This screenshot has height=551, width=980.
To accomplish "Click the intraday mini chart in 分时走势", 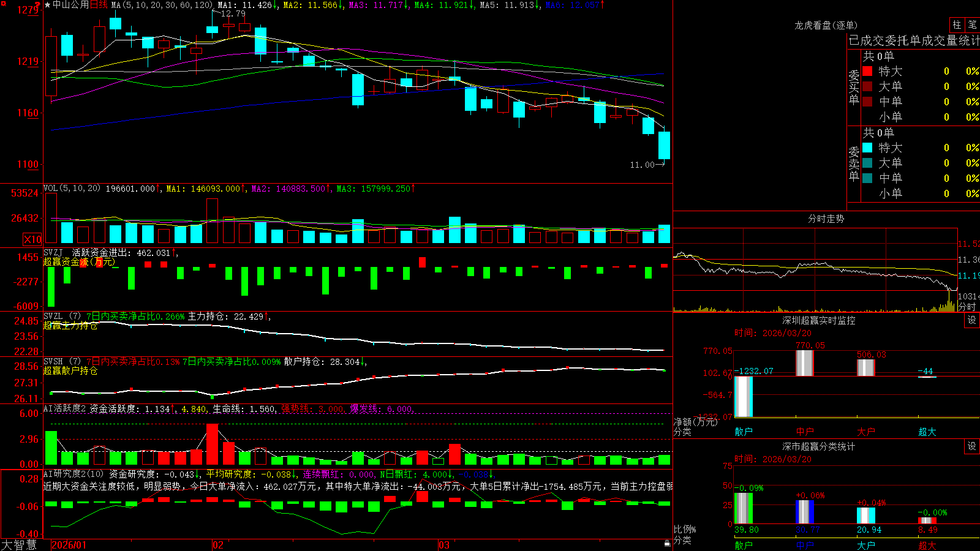I will point(815,270).
